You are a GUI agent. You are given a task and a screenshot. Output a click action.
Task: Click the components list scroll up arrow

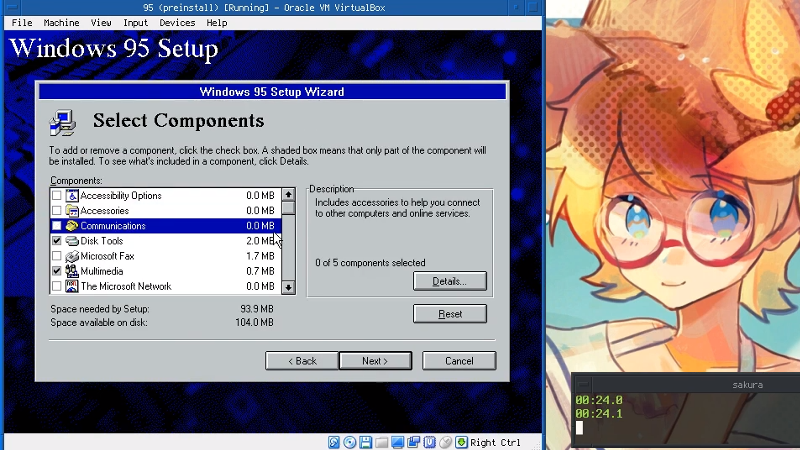(288, 195)
